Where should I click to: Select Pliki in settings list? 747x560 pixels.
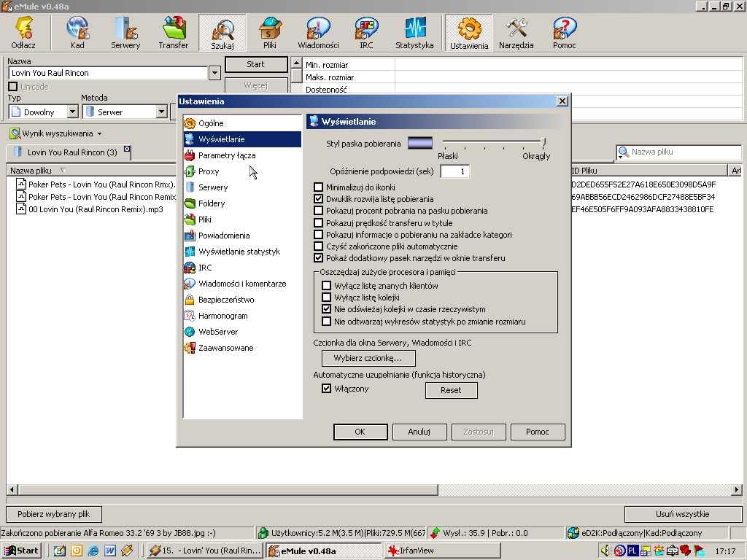tap(242, 219)
